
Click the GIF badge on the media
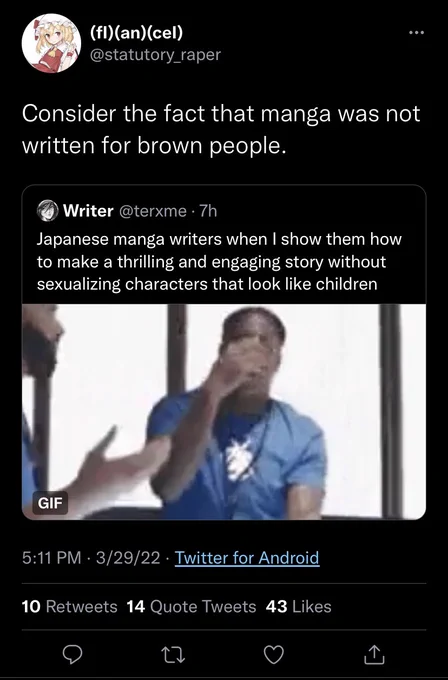(50, 503)
